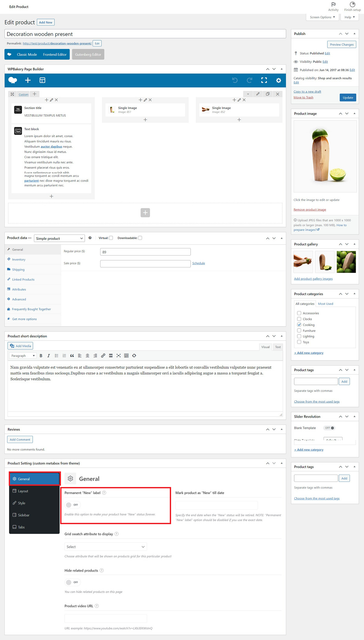364x640 pixels.
Task: Check the Accessories category
Action: point(299,313)
